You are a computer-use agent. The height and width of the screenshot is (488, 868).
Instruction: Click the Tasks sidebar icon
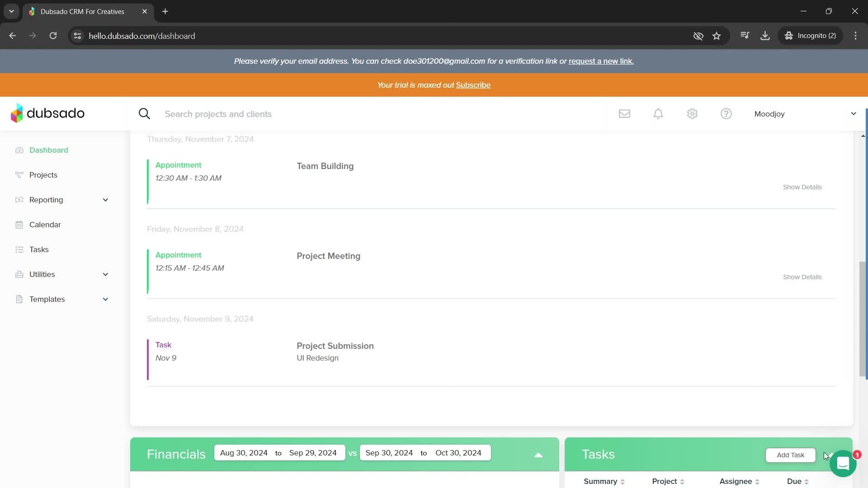(19, 249)
